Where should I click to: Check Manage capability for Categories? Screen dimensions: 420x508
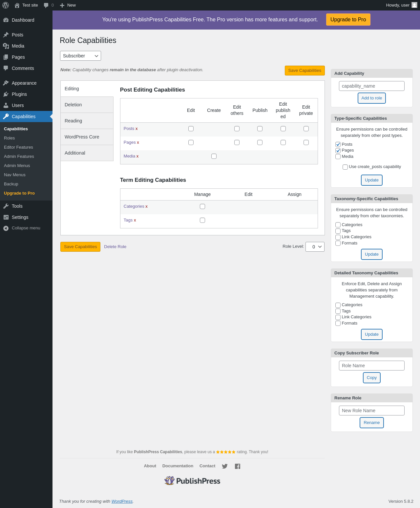202,206
